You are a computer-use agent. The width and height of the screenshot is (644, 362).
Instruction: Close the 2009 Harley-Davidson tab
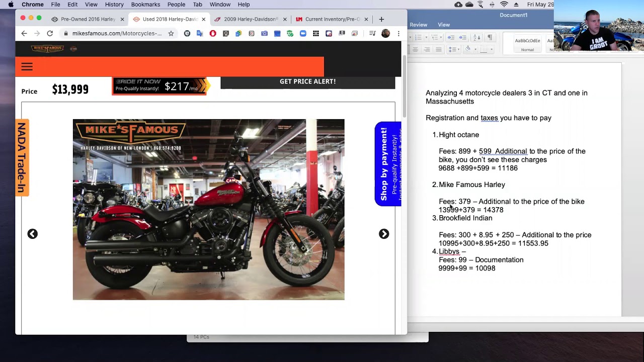[285, 19]
